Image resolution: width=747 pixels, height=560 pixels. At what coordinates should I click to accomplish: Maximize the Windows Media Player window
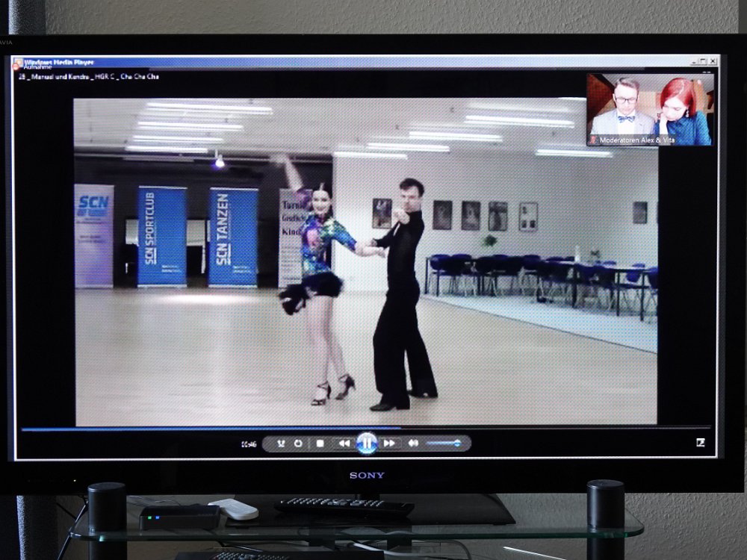703,61
